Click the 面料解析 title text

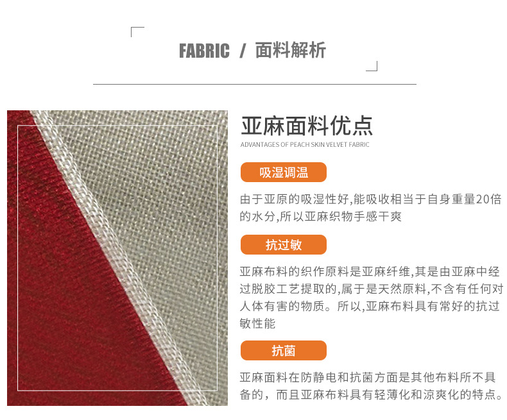[x=290, y=51]
